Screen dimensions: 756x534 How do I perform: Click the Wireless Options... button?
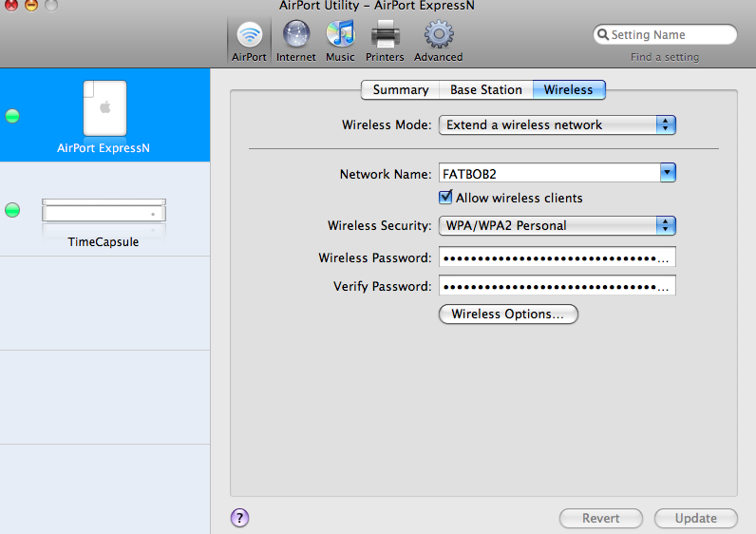[508, 314]
